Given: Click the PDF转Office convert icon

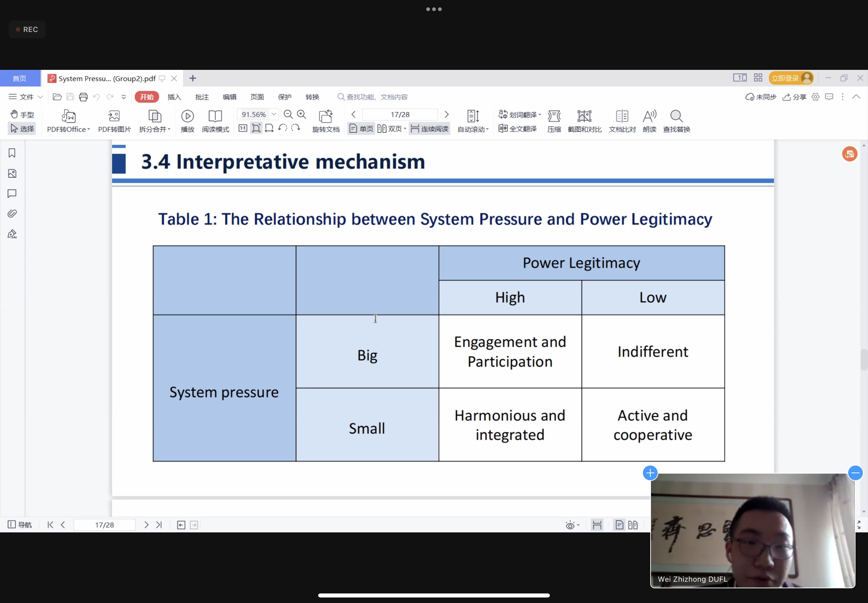Looking at the screenshot, I should click(x=68, y=116).
